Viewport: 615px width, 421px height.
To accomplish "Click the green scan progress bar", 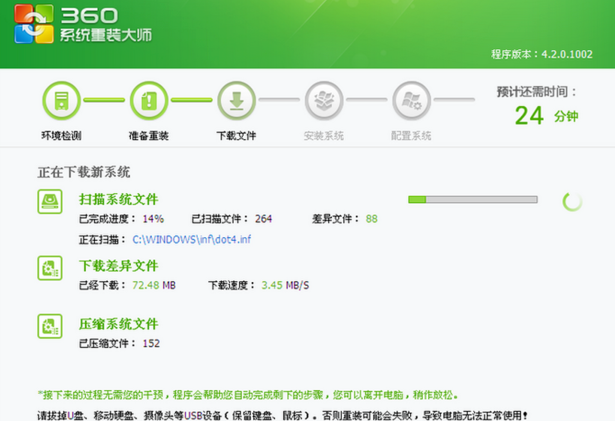I will pos(472,200).
